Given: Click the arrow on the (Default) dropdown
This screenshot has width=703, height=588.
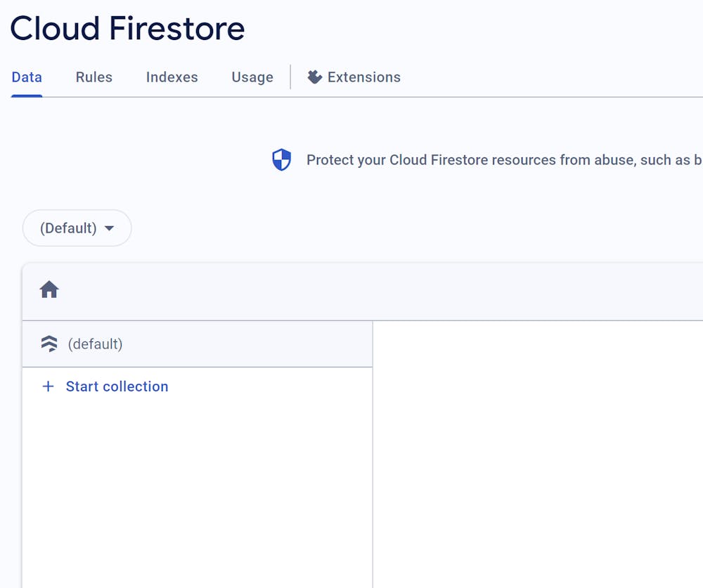Looking at the screenshot, I should 109,228.
